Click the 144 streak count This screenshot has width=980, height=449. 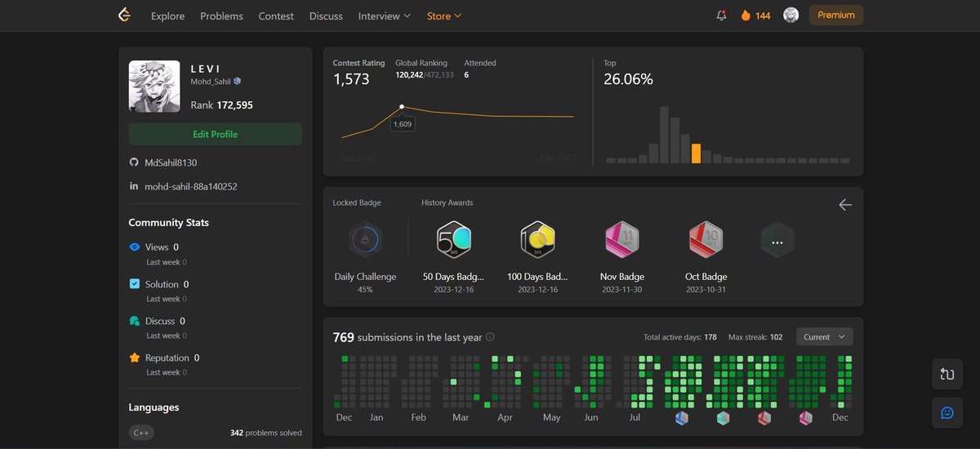[x=763, y=16]
